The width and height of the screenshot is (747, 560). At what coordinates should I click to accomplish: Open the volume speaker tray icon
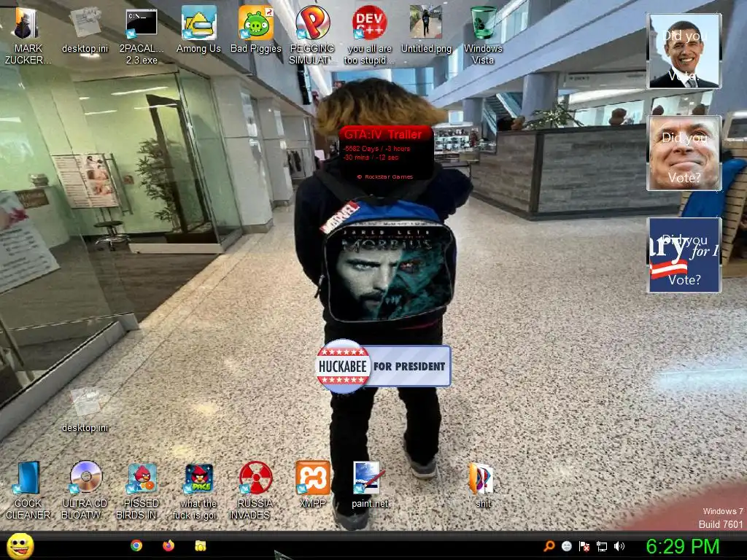coord(619,546)
